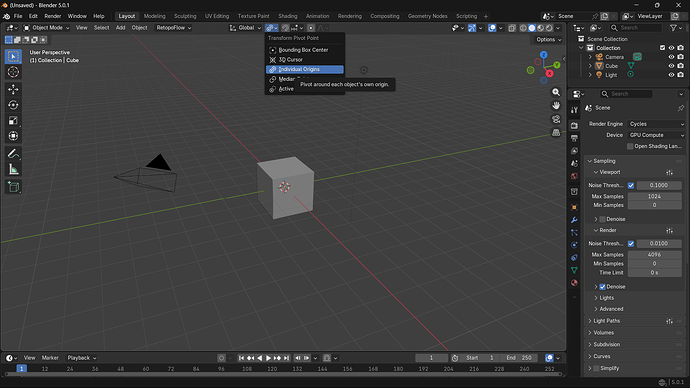Toggle camera view icon in viewport

coord(556,119)
